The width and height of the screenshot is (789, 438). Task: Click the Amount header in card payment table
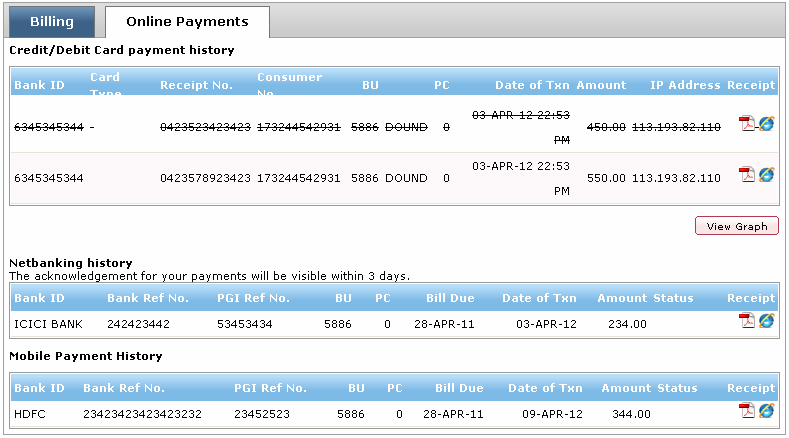point(601,85)
